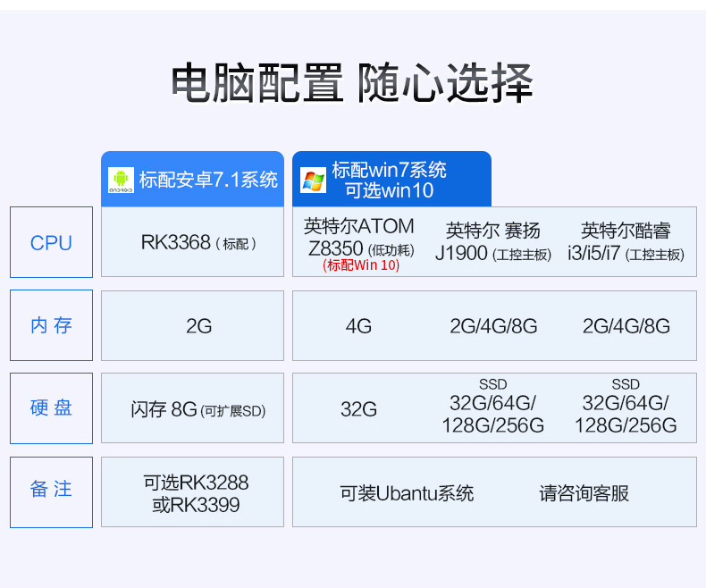Select the 英特尔酷睿 i3/i5/i7 option
The height and width of the screenshot is (588, 706).
626,242
